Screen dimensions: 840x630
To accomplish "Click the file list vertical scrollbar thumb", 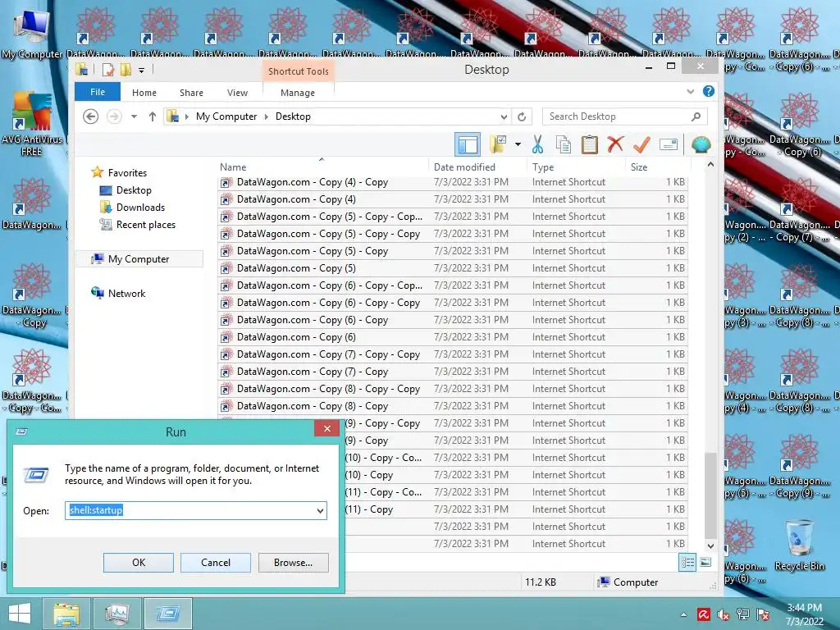I will pos(710,495).
